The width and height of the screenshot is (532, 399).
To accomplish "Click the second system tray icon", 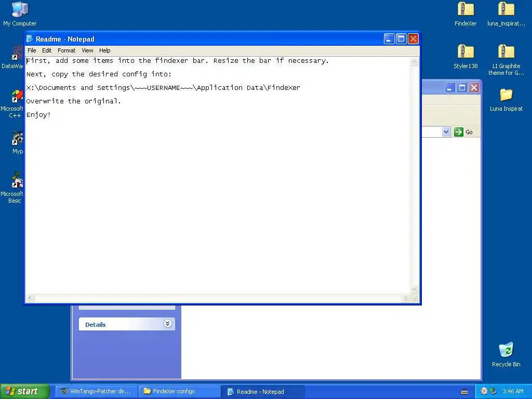I will point(494,391).
